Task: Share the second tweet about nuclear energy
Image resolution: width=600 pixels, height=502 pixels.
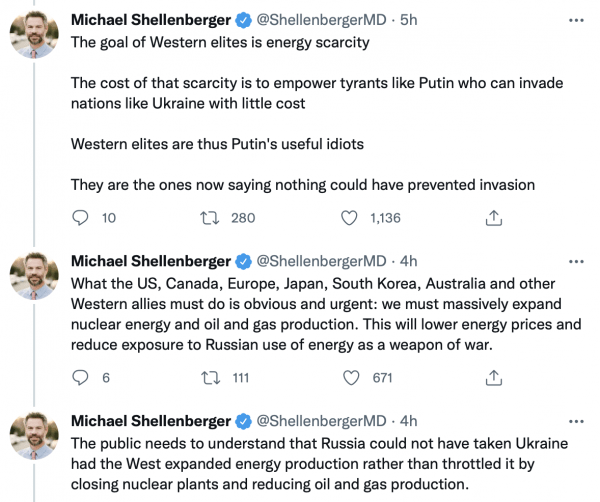Action: 493,377
